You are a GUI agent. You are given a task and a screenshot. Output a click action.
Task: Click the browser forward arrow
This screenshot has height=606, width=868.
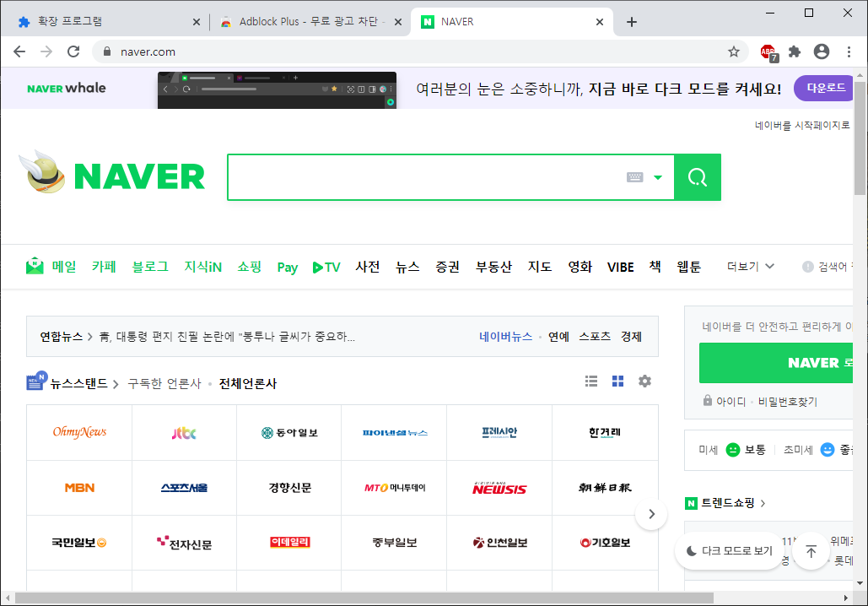click(46, 51)
